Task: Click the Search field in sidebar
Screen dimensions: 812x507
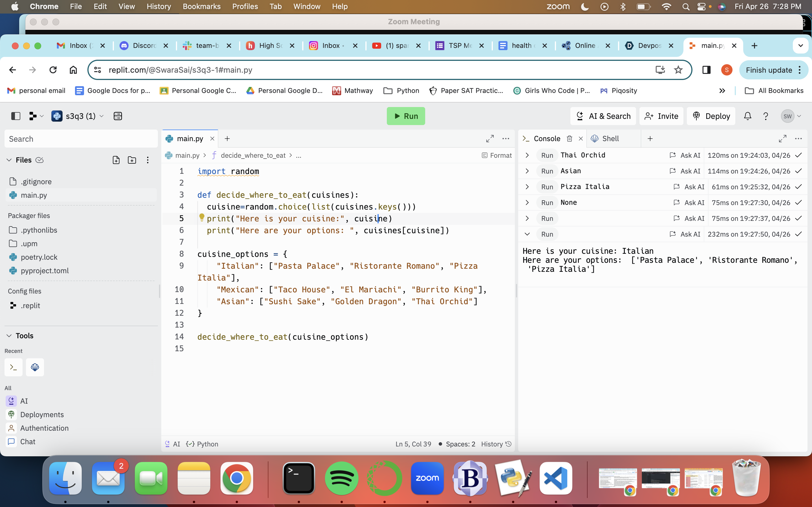Action: click(x=81, y=139)
